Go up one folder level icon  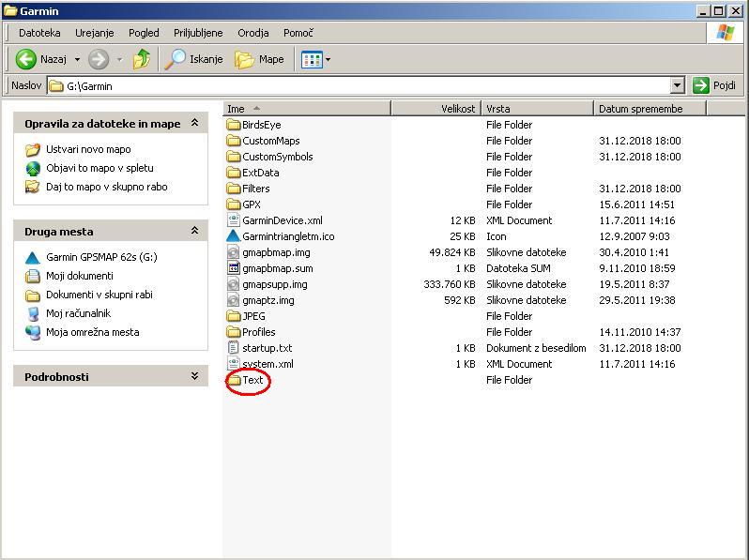tap(142, 59)
